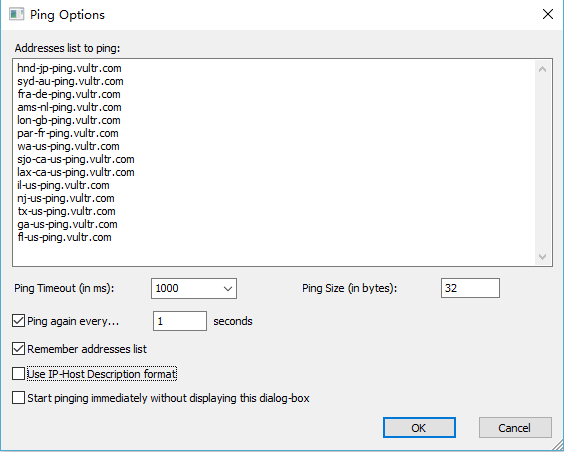Click the lon-gb-ping.vultr.com line

click(x=69, y=120)
